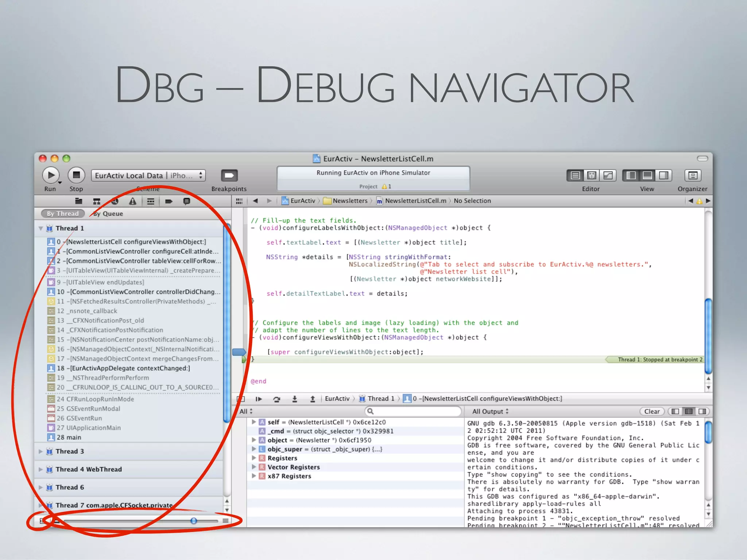747x560 pixels.
Task: Open the All Output dropdown
Action: pos(490,411)
